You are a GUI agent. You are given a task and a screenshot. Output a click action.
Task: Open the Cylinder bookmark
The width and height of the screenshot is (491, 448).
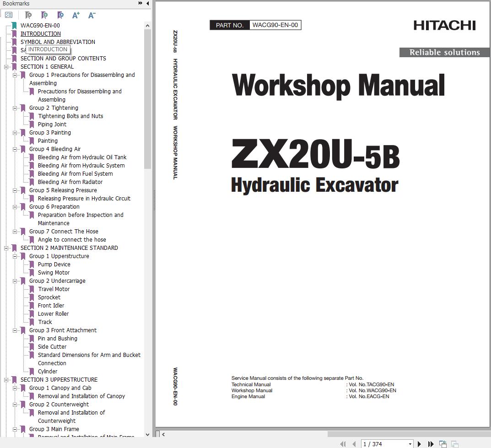pos(47,371)
